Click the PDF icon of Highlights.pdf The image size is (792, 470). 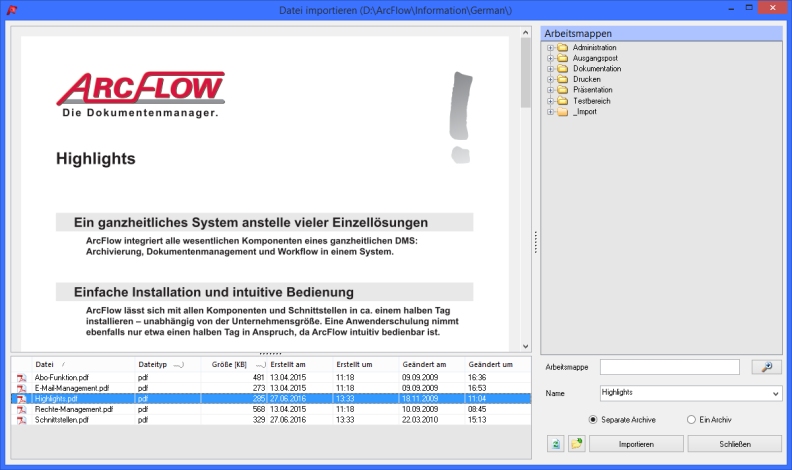[22, 399]
